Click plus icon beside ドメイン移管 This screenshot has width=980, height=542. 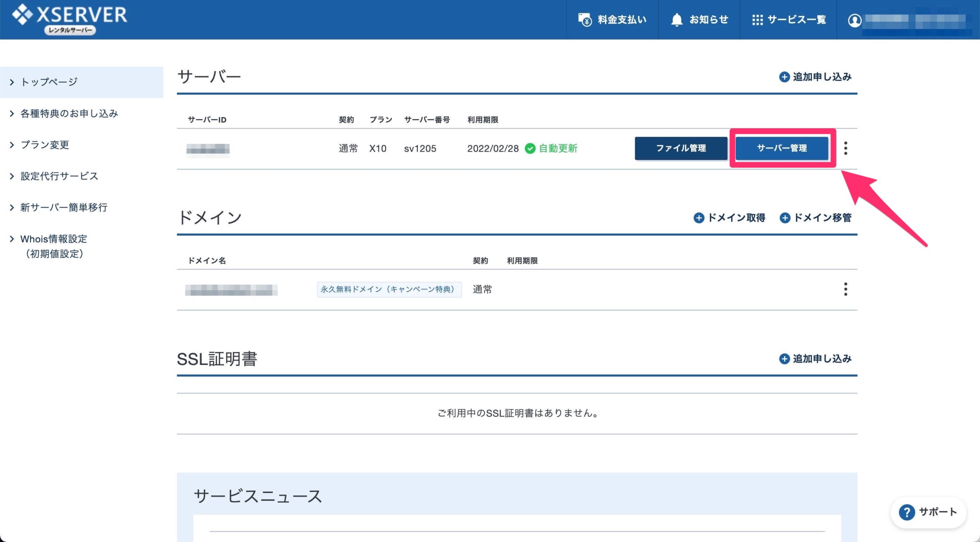(x=785, y=218)
